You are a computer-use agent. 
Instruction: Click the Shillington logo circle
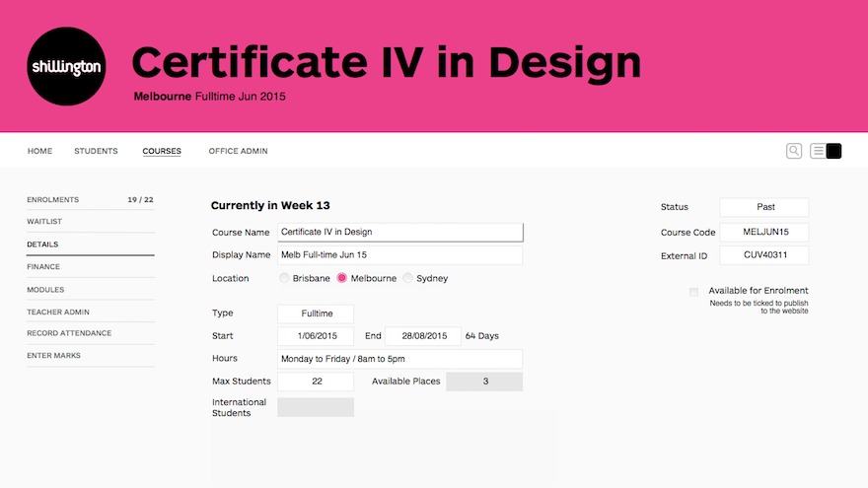66,66
